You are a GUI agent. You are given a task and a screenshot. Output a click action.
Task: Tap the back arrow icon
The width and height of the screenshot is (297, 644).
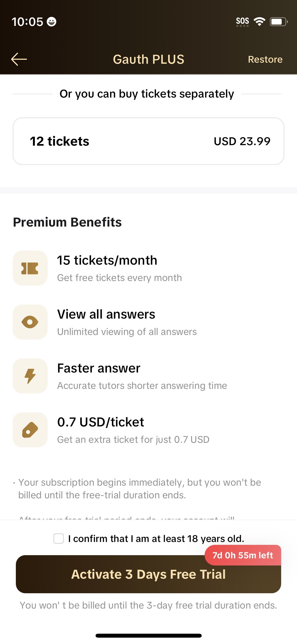pyautogui.click(x=19, y=59)
